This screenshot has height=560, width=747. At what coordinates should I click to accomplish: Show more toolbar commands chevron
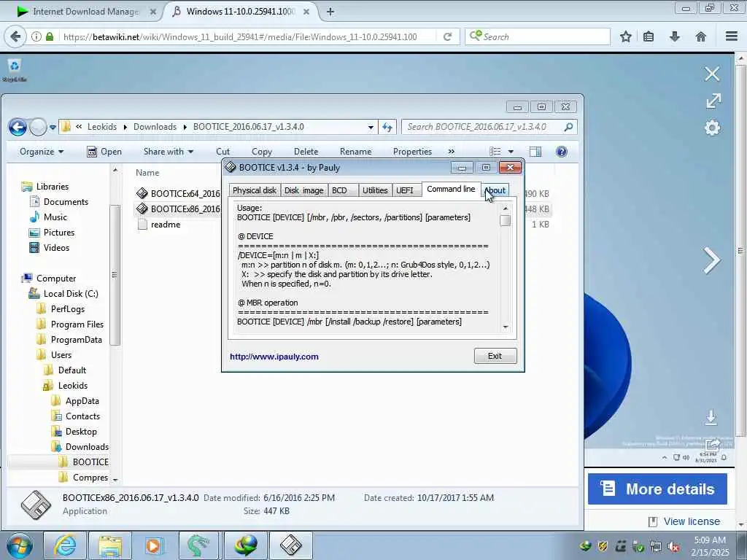click(x=451, y=152)
